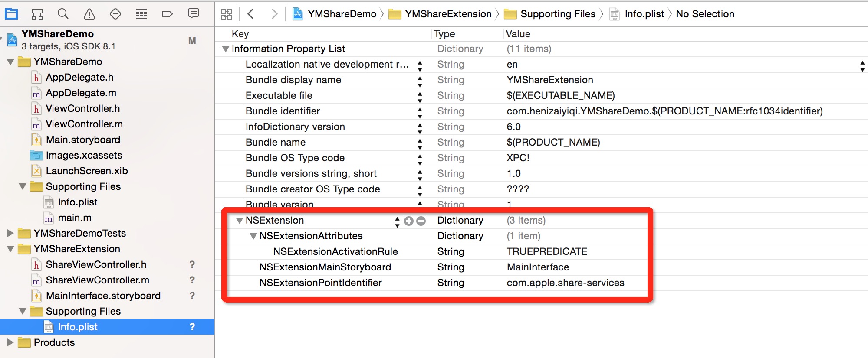The width and height of the screenshot is (868, 358).
Task: Open ViewController.h file
Action: point(83,108)
